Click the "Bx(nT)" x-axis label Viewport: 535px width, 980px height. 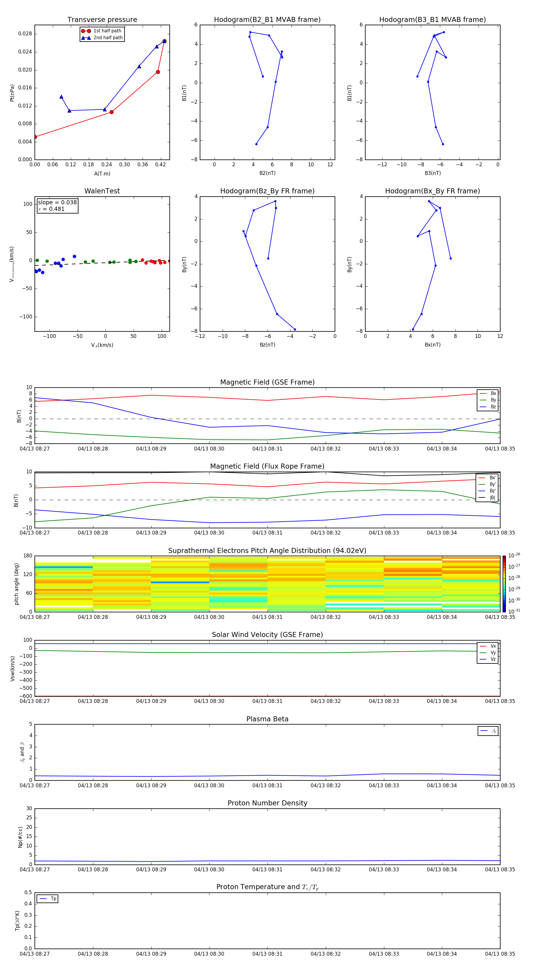click(432, 345)
